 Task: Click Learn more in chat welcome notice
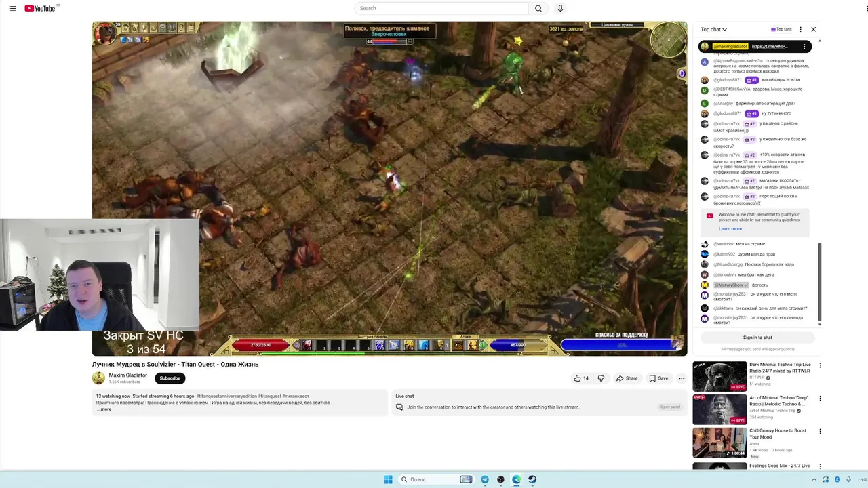click(730, 228)
